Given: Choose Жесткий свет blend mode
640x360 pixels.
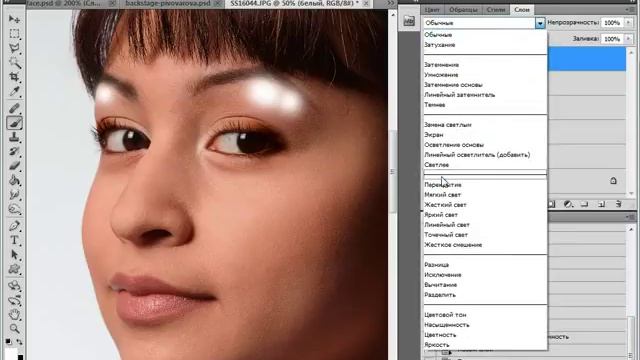Looking at the screenshot, I should (x=485, y=205).
